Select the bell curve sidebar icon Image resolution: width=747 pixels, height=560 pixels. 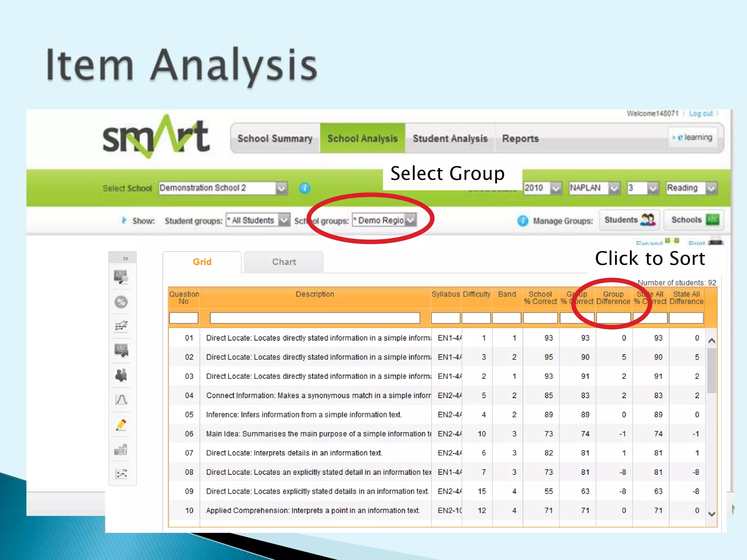pyautogui.click(x=121, y=400)
